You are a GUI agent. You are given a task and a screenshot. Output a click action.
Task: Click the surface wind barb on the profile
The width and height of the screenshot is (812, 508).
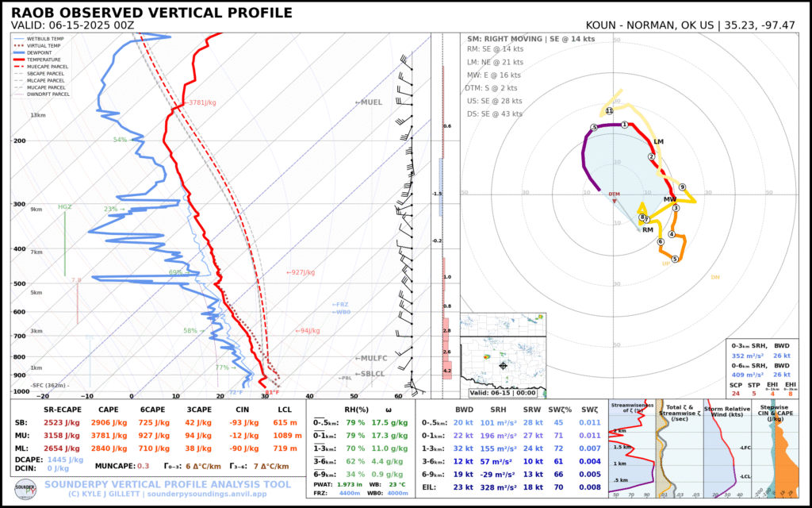(412, 386)
